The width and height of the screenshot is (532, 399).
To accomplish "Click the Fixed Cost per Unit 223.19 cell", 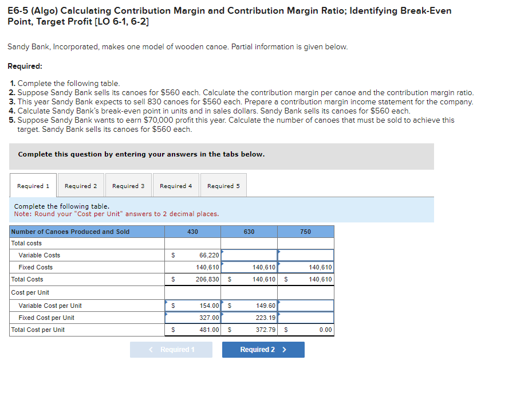I will 249,318.
